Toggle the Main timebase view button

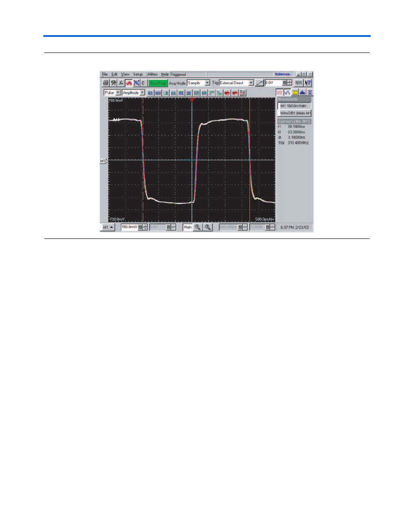[x=187, y=227]
